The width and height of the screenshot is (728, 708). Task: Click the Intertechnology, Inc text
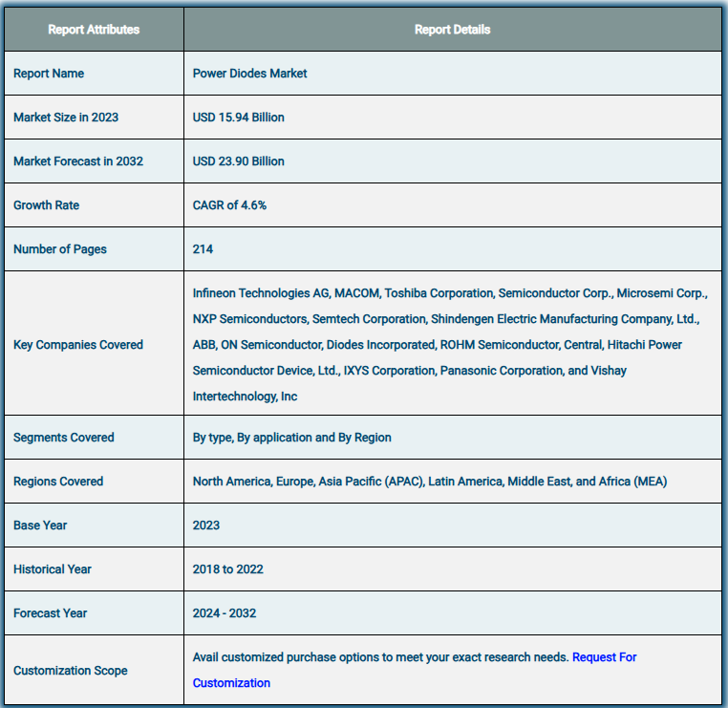coord(245,397)
